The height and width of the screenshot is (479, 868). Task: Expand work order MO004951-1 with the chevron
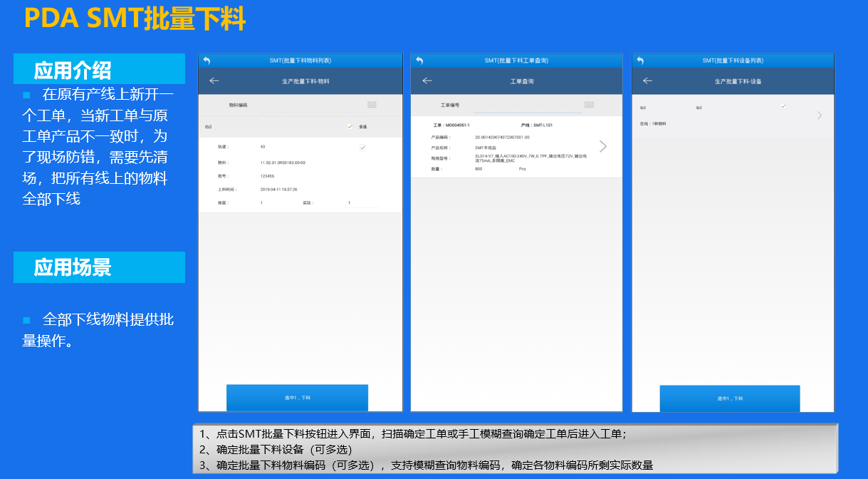coord(603,146)
